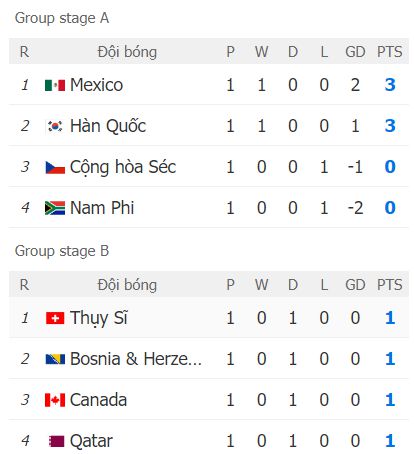Click the Switzerland flag icon
The height and width of the screenshot is (454, 414).
pyautogui.click(x=55, y=318)
